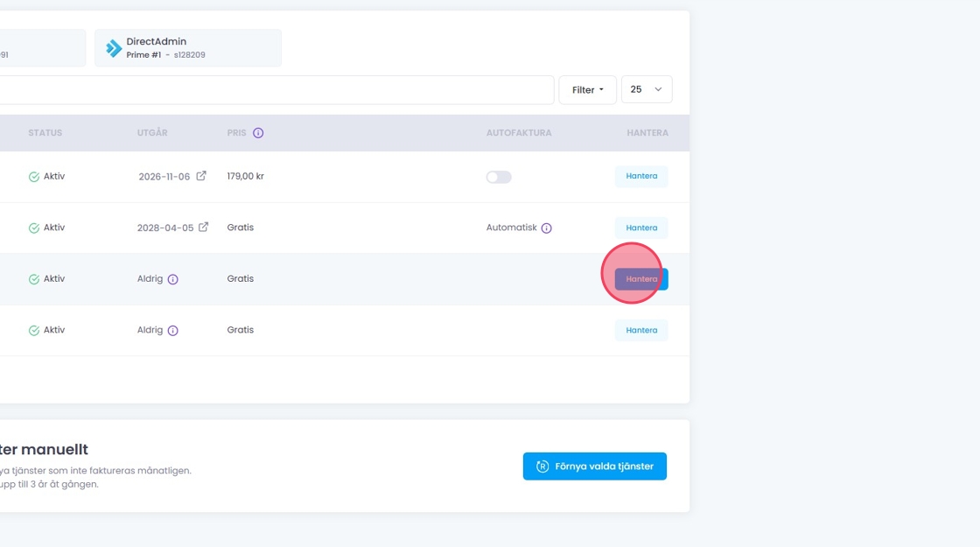Expand the 25 rows-per-page dropdown

(647, 90)
